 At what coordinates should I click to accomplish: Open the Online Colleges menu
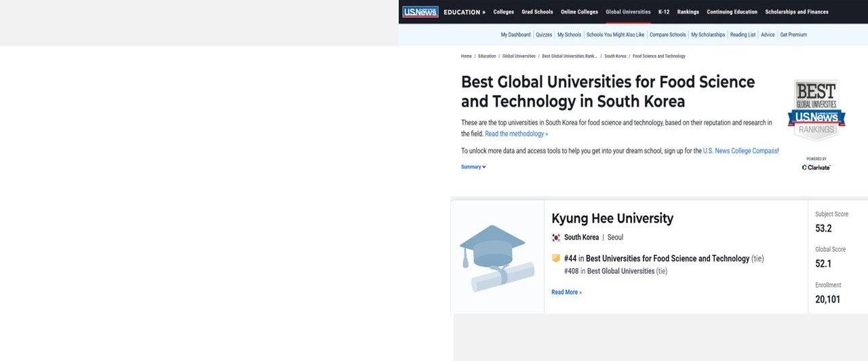click(580, 12)
